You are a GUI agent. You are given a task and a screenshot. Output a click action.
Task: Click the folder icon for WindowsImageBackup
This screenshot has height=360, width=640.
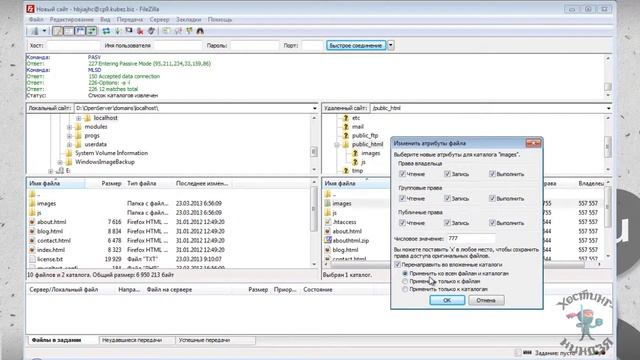[69, 162]
